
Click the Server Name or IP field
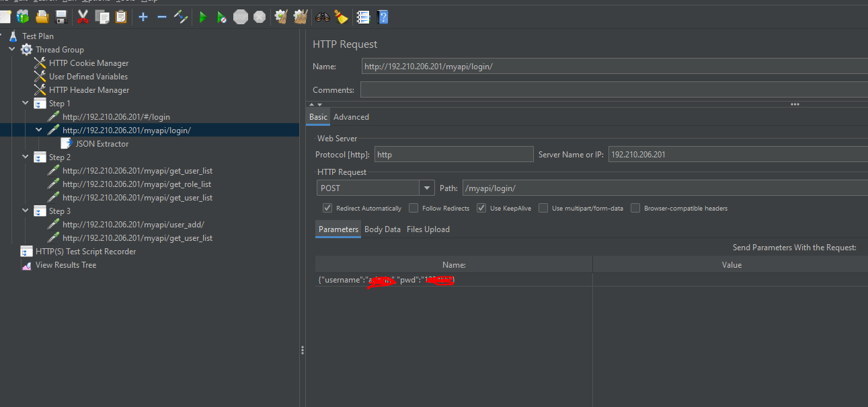click(738, 155)
